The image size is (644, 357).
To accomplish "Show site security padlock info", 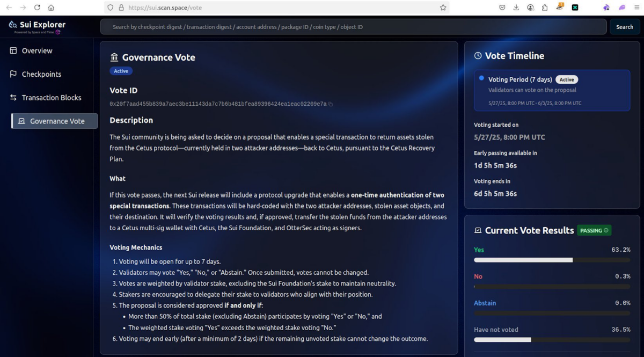I will pyautogui.click(x=121, y=8).
